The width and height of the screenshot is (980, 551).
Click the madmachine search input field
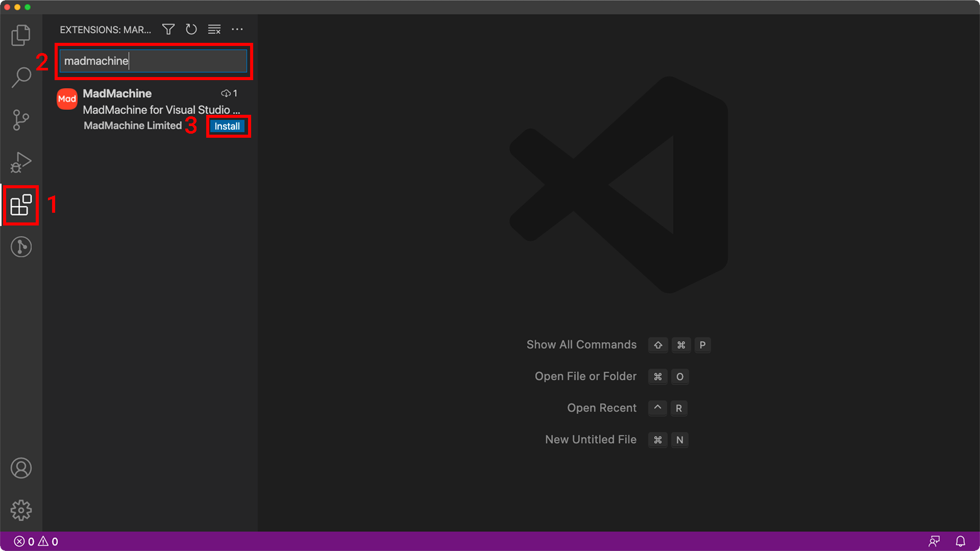(153, 61)
